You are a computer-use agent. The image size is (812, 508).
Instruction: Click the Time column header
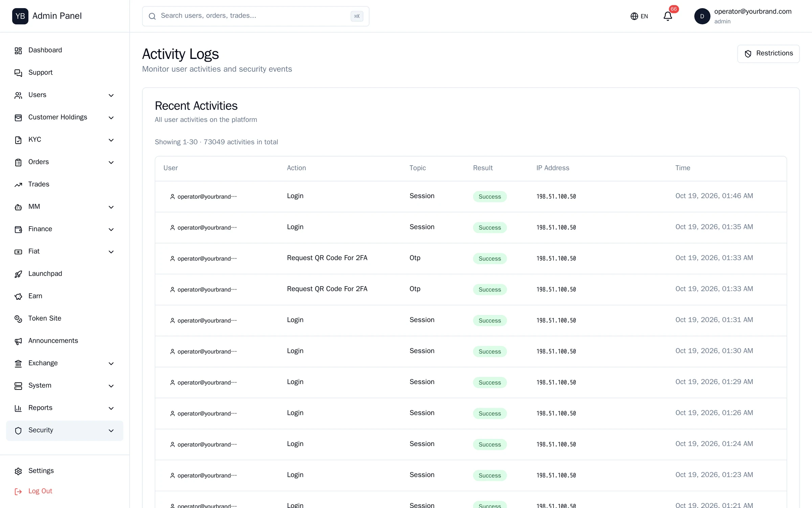point(683,168)
